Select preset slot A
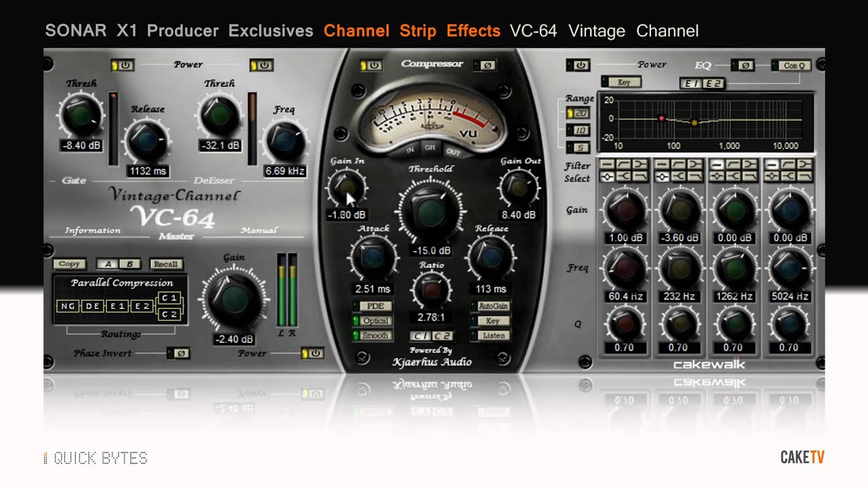This screenshot has width=868, height=488. (x=108, y=264)
